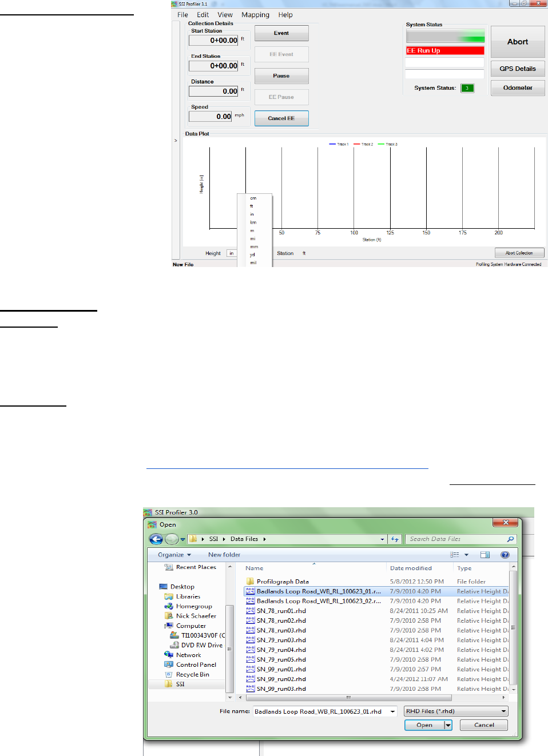Click the DVD RW Drive icon

click(174, 645)
